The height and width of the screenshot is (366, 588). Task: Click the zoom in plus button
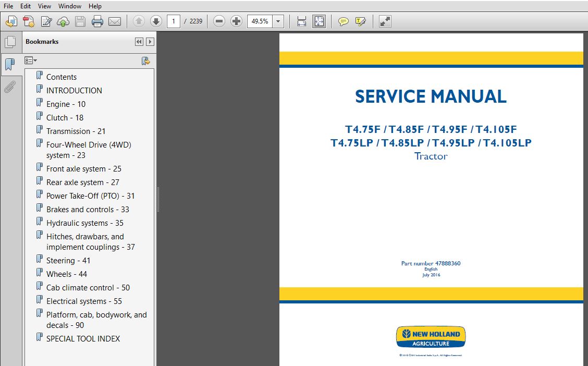click(236, 21)
